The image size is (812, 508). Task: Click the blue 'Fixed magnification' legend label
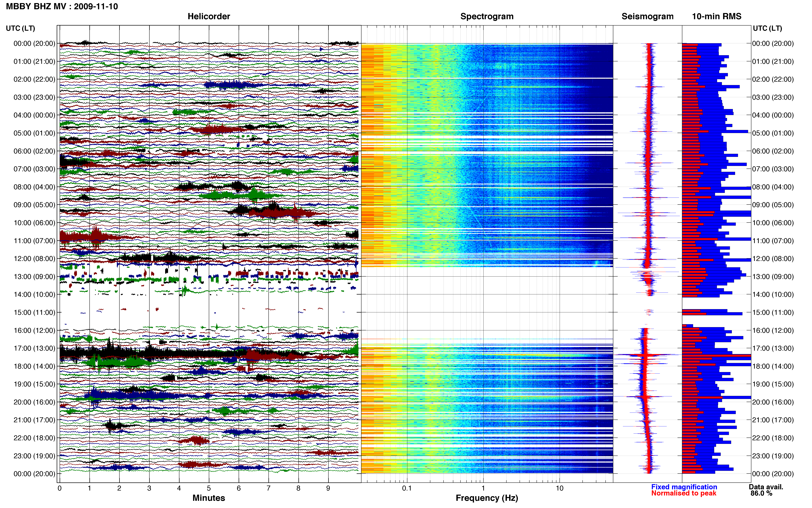(x=684, y=487)
